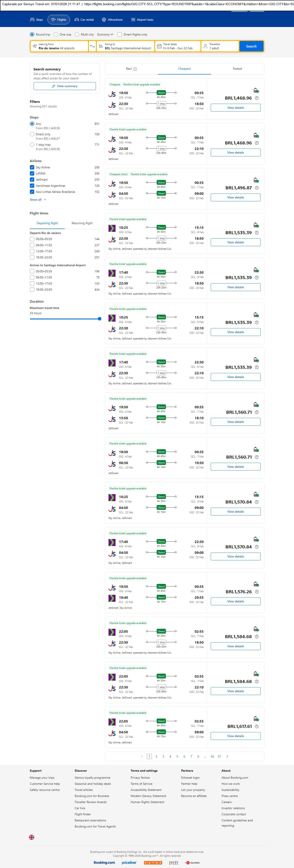Click the info icon beside the Best tab
Screen dimensions: 294x868
coord(135,69)
